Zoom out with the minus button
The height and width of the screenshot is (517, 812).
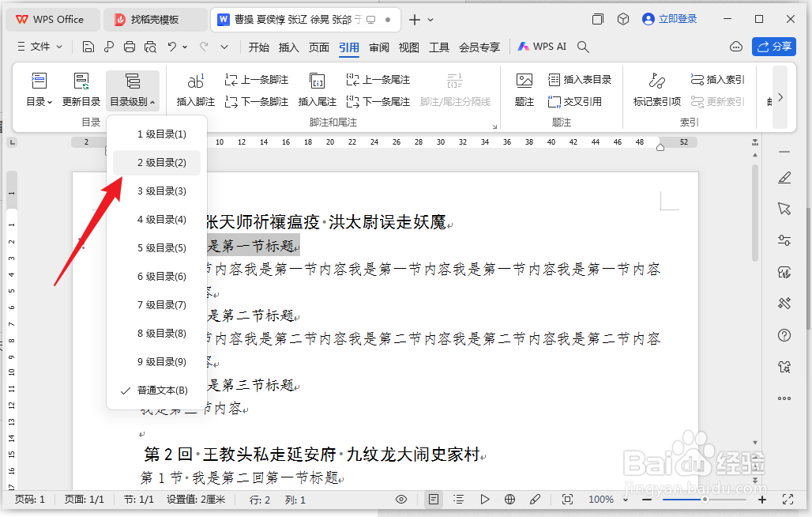[x=647, y=500]
